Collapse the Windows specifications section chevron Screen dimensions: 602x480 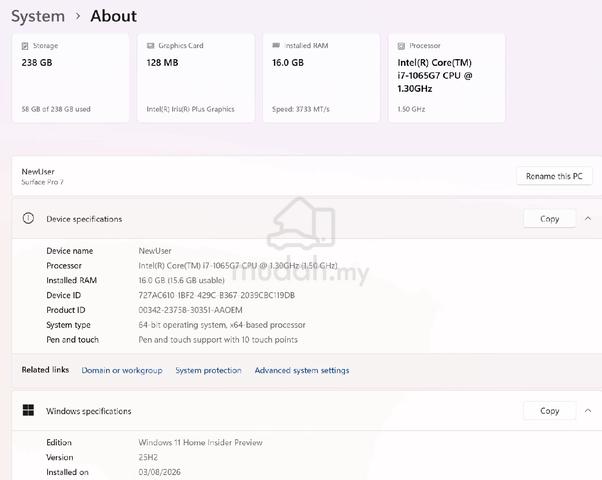tap(588, 410)
